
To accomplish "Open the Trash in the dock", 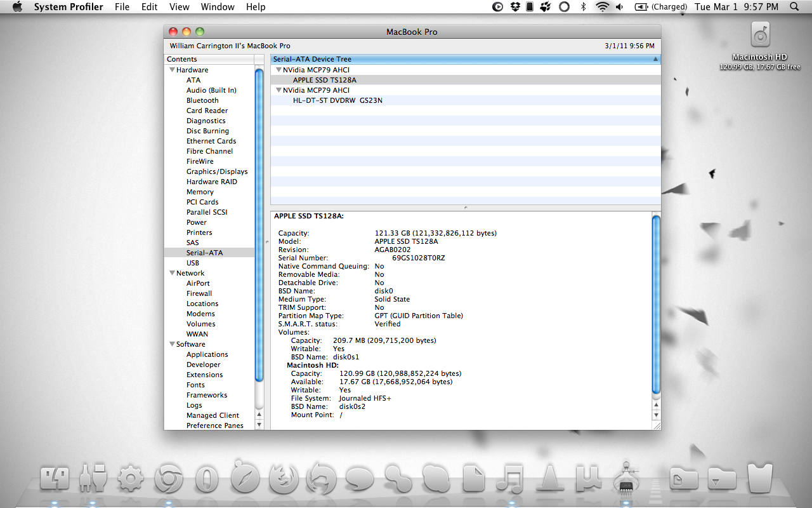I will pyautogui.click(x=760, y=478).
